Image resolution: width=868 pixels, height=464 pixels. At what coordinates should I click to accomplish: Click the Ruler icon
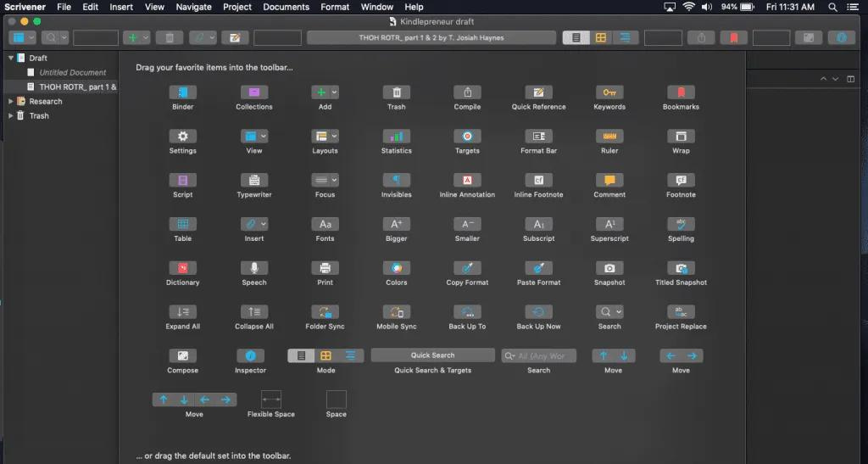tap(609, 137)
